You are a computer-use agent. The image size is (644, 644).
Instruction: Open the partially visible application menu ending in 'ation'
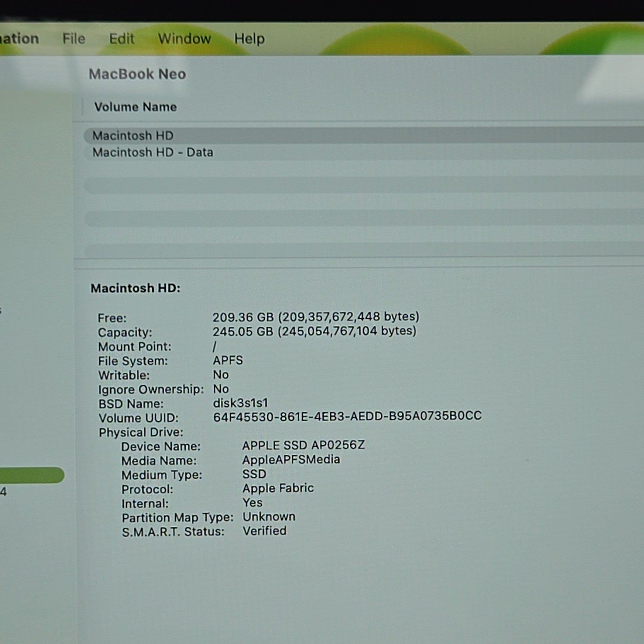click(x=19, y=39)
